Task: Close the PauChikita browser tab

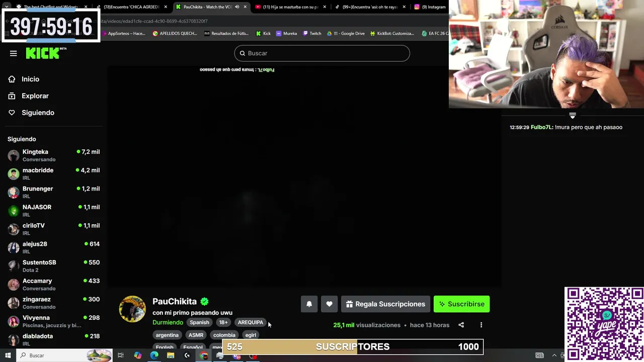Action: coord(245,7)
